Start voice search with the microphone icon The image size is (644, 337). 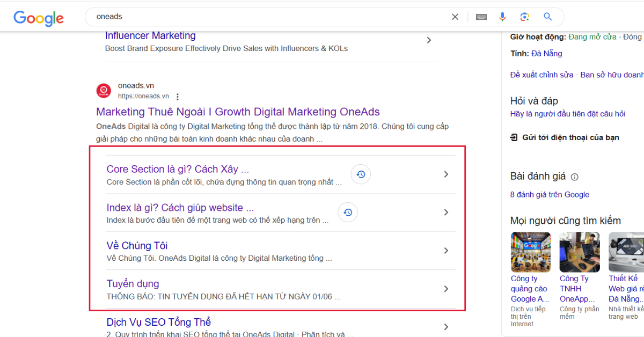pyautogui.click(x=502, y=17)
